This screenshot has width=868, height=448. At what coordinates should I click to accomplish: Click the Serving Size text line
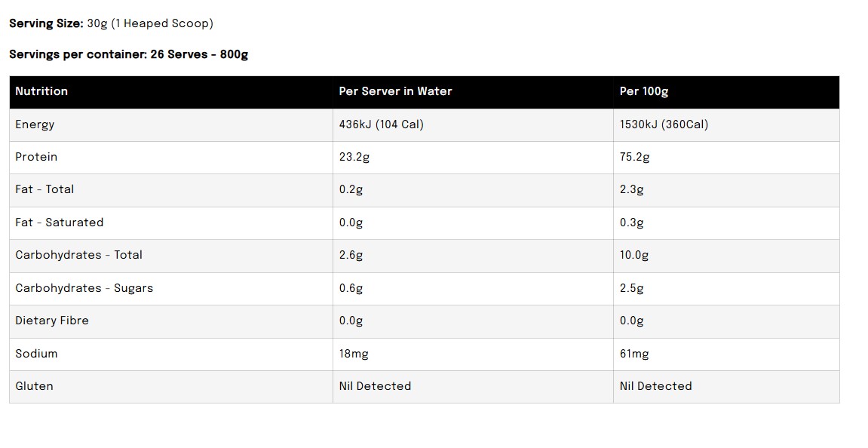112,23
